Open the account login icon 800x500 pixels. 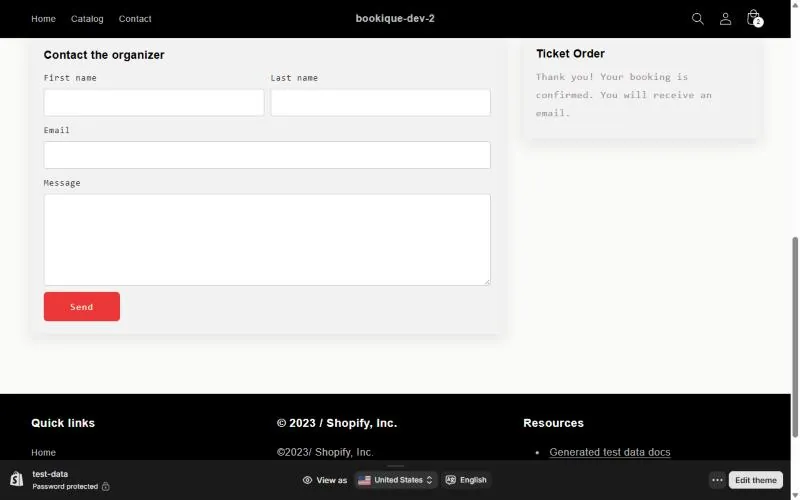(725, 19)
